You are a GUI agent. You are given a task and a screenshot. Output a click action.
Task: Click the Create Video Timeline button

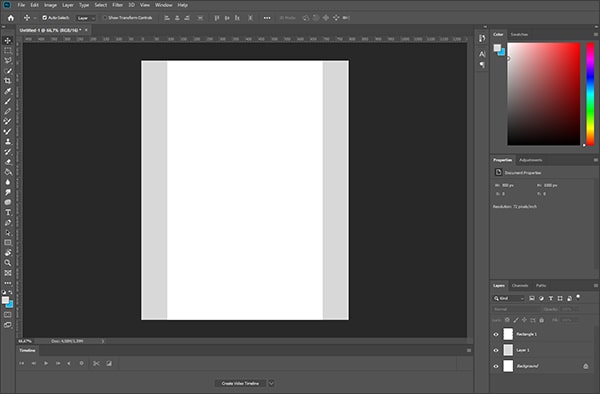click(240, 383)
